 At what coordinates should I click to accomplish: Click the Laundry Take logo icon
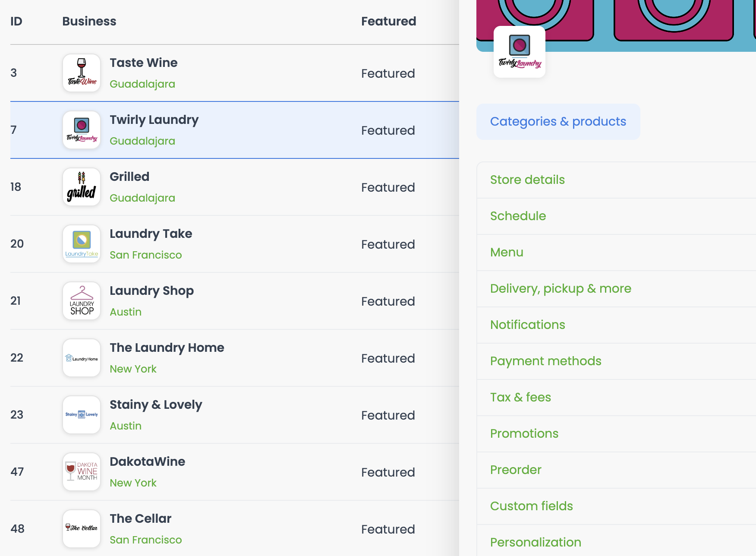tap(82, 244)
